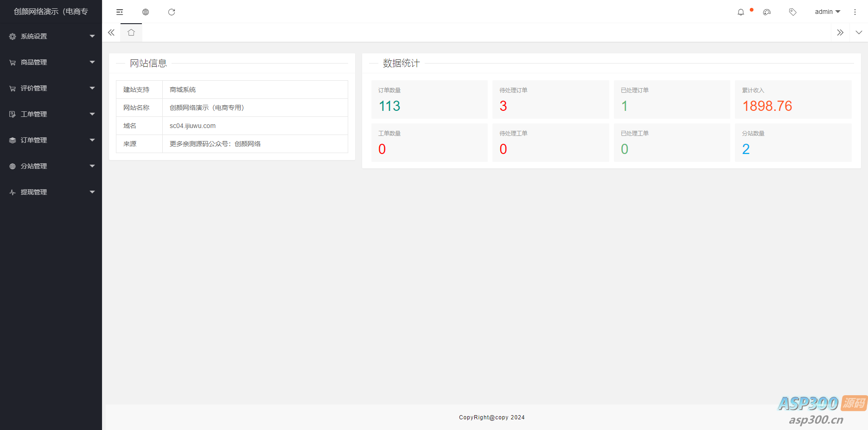Click the 分站管理 globe icon
This screenshot has height=430, width=868.
click(13, 166)
